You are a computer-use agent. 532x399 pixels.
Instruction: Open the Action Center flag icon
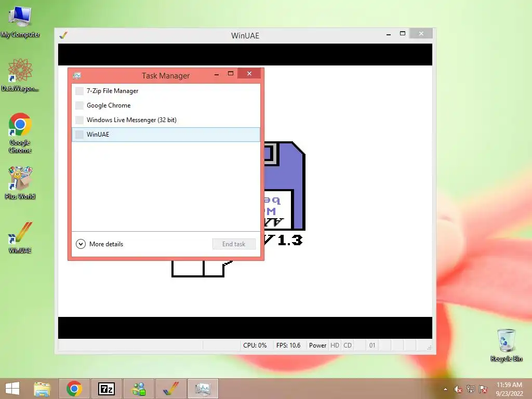483,389
